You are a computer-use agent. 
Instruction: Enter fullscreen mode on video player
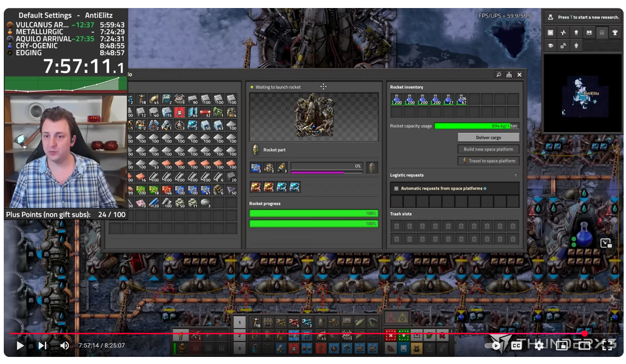pyautogui.click(x=607, y=346)
